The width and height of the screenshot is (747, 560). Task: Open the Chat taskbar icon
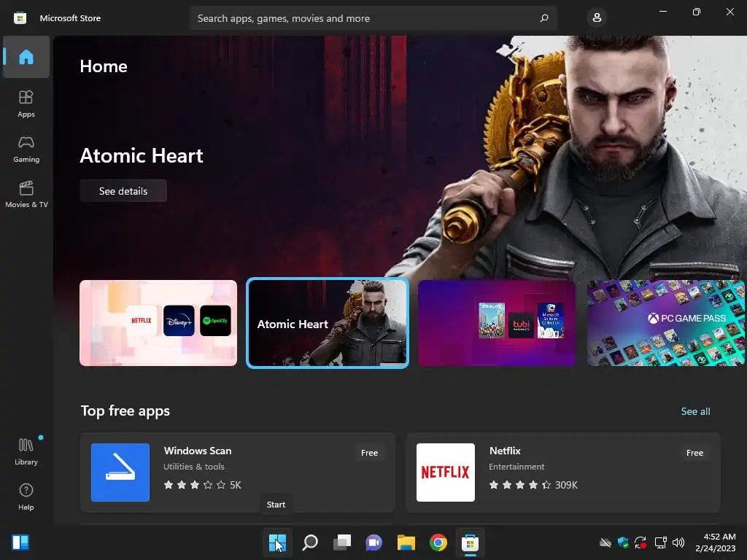(x=374, y=542)
